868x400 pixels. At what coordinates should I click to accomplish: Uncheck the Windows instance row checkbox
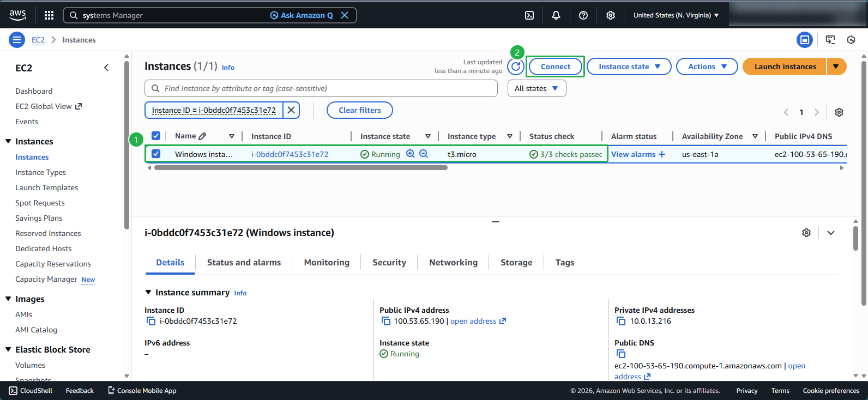[156, 154]
